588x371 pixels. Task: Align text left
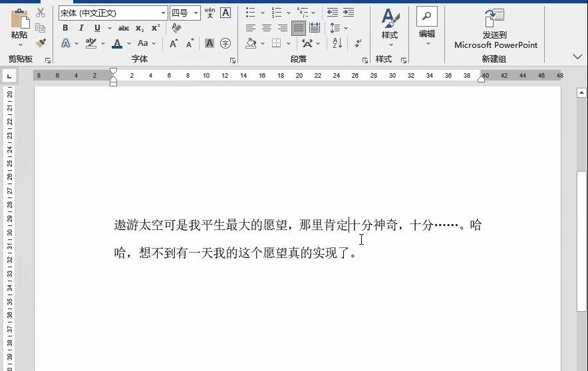point(251,28)
